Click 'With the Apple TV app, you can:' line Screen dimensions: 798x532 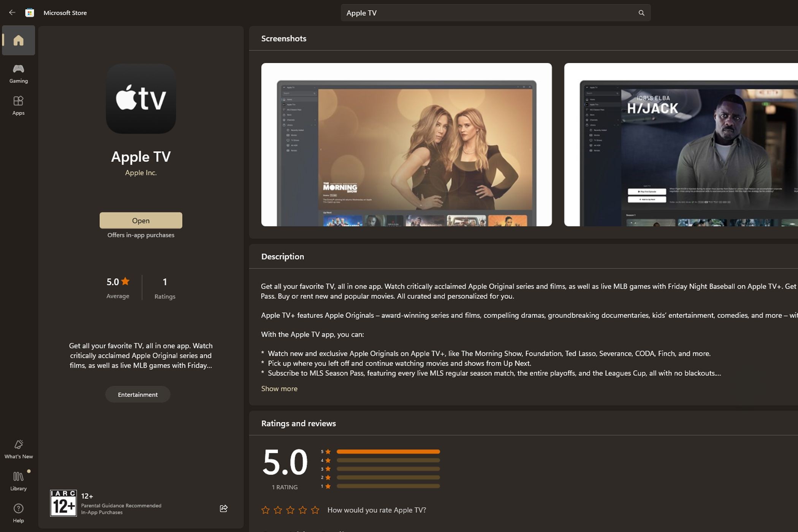[x=312, y=334]
